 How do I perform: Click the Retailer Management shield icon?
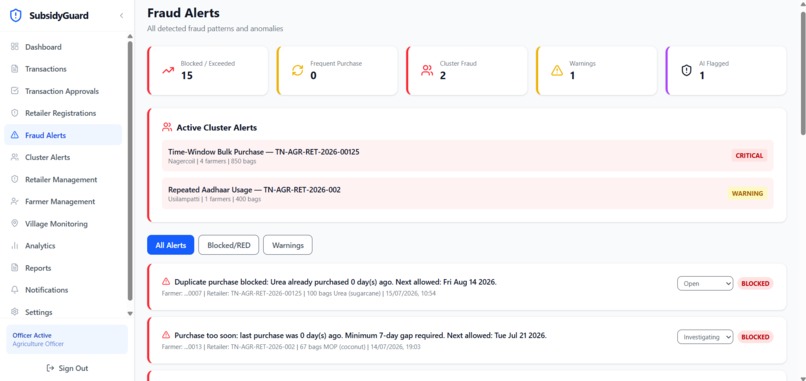coord(14,179)
